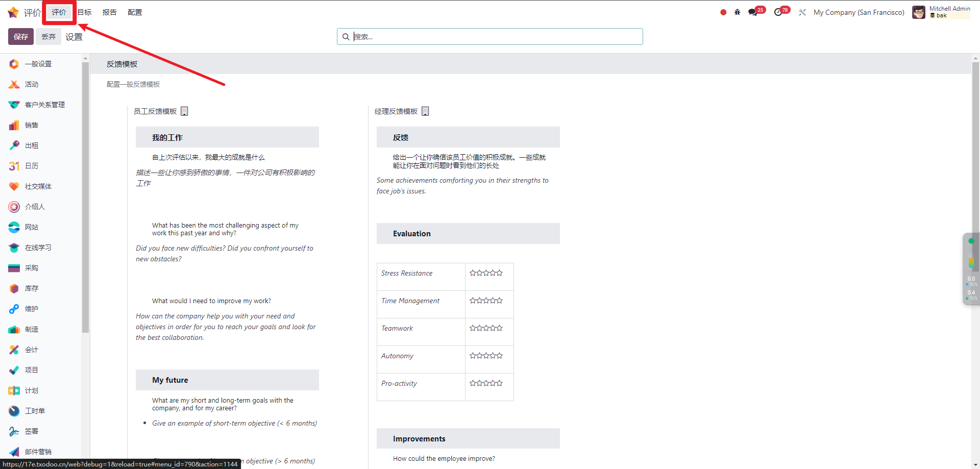Open the 目标 menu
980x469 pixels.
coord(85,12)
